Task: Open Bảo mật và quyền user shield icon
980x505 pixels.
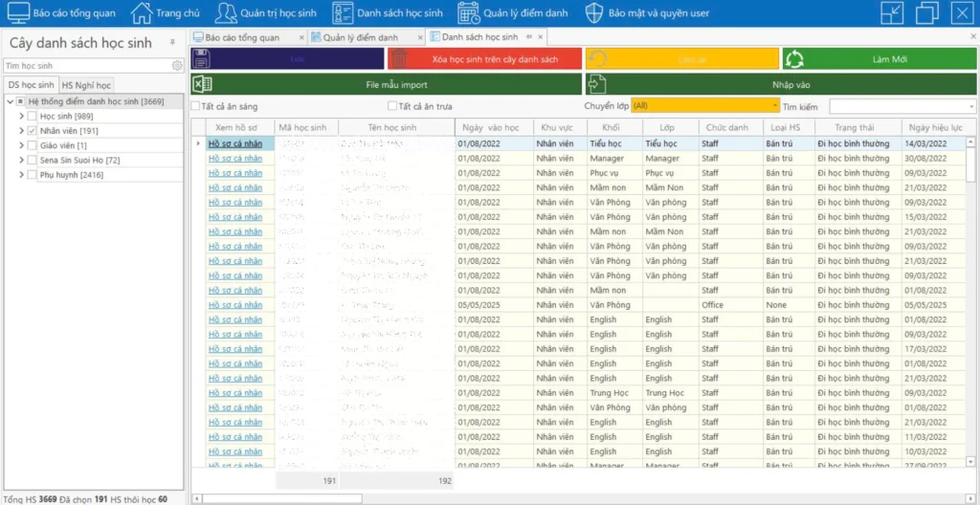Action: [x=593, y=12]
